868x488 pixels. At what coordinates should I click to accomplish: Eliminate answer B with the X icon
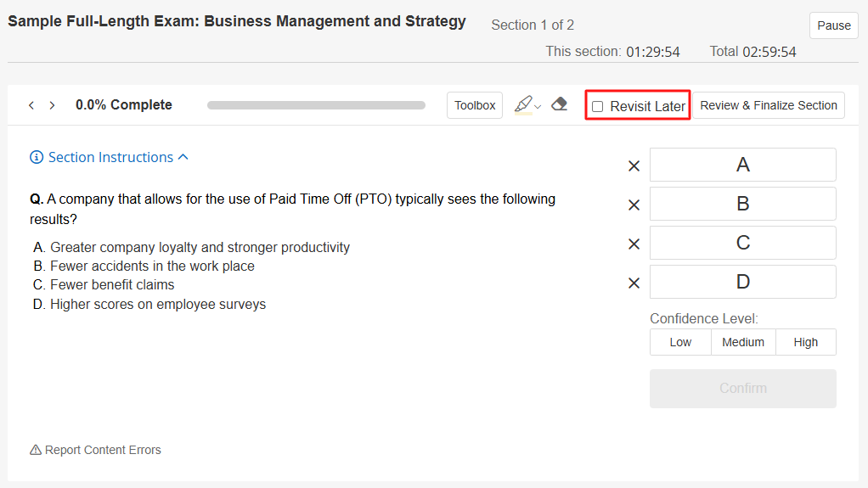pos(634,205)
